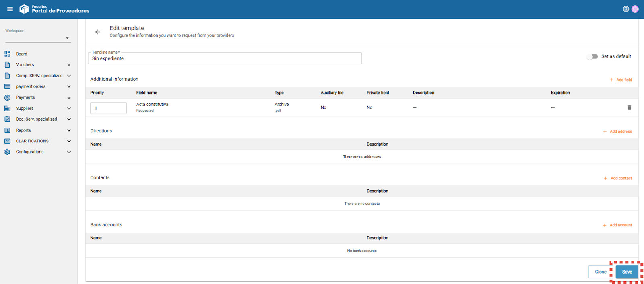The height and width of the screenshot is (284, 644).
Task: Click the Private field column header
Action: coord(378,93)
